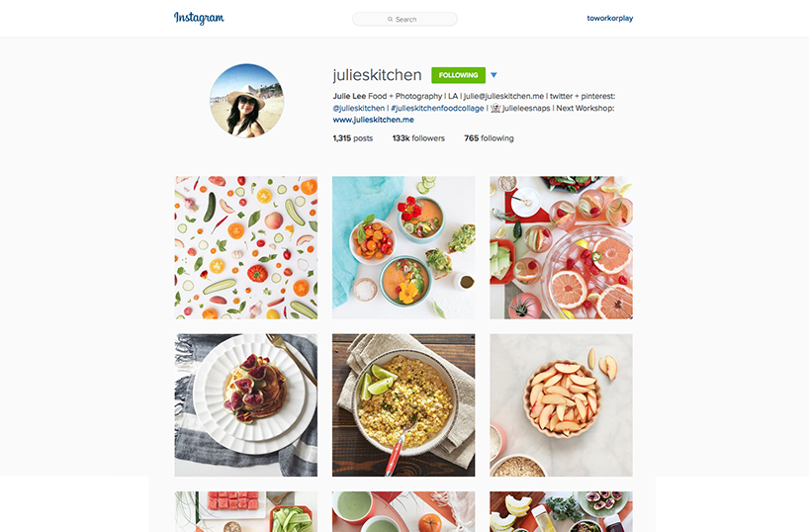
Task: Open toworkorplay account link
Action: (610, 18)
